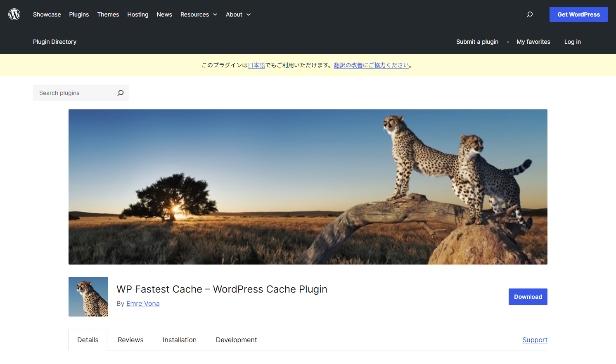Click the WordPress logo icon
616x364 pixels.
[x=14, y=14]
